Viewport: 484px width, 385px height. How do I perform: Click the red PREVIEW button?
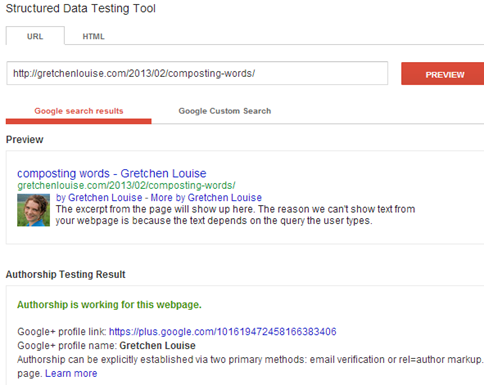click(443, 74)
